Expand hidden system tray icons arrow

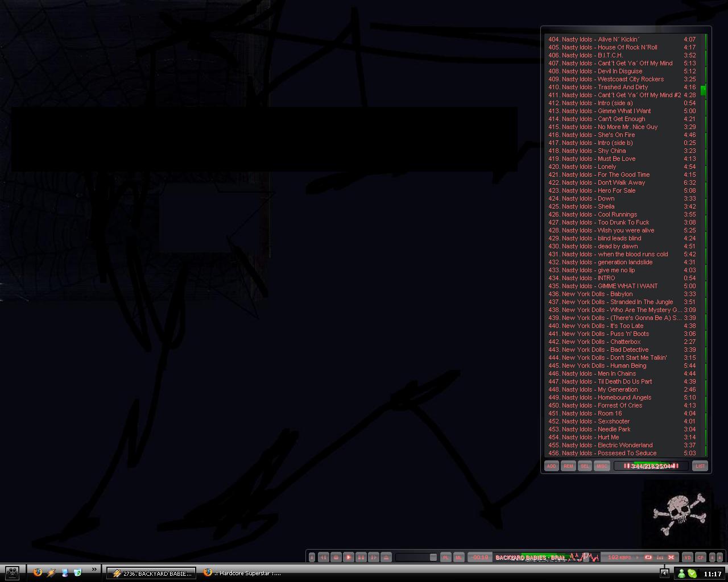664,573
